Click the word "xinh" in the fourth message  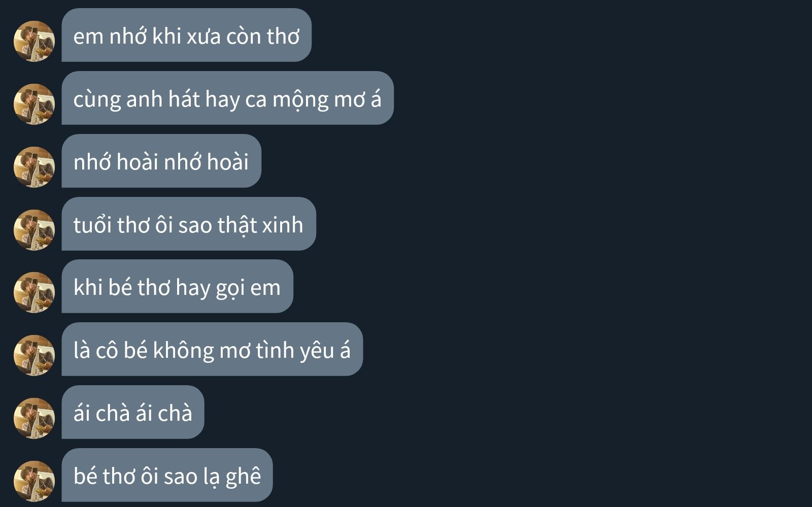(282, 225)
